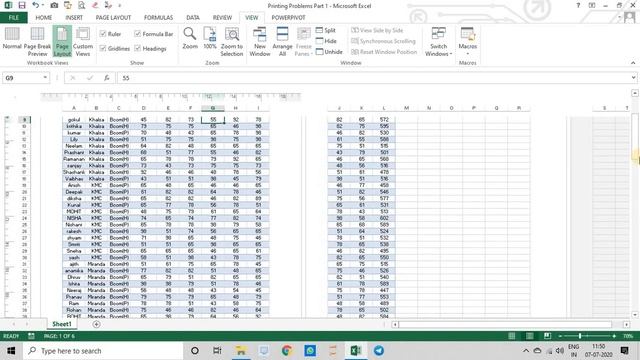Expand the Name Box dropdown
Viewport: 640px width, 360px height.
tap(45, 78)
